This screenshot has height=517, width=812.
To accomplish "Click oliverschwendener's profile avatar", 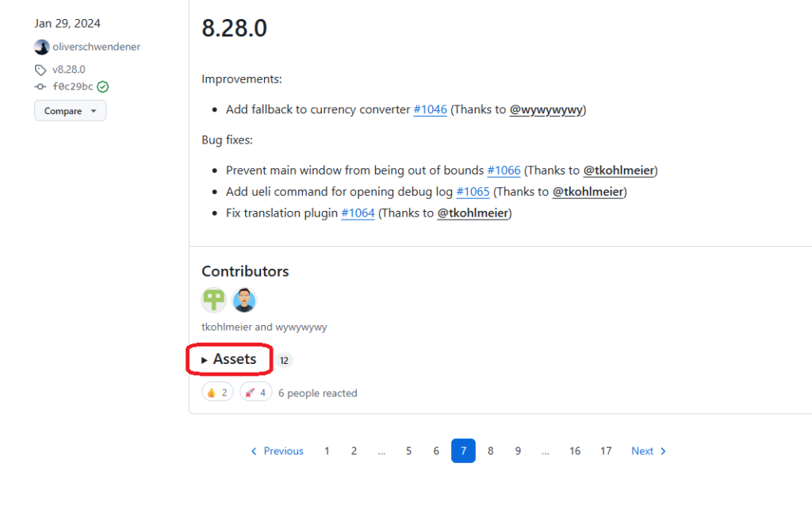I will point(42,47).
